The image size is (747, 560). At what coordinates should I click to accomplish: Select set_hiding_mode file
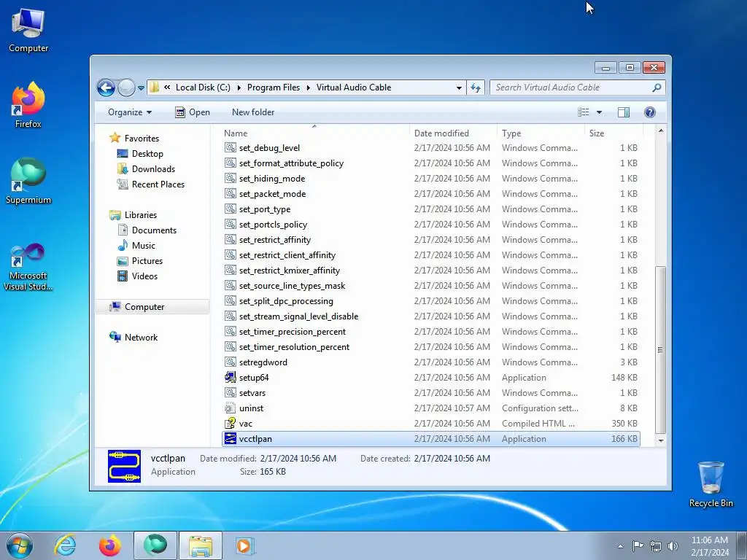431,178
